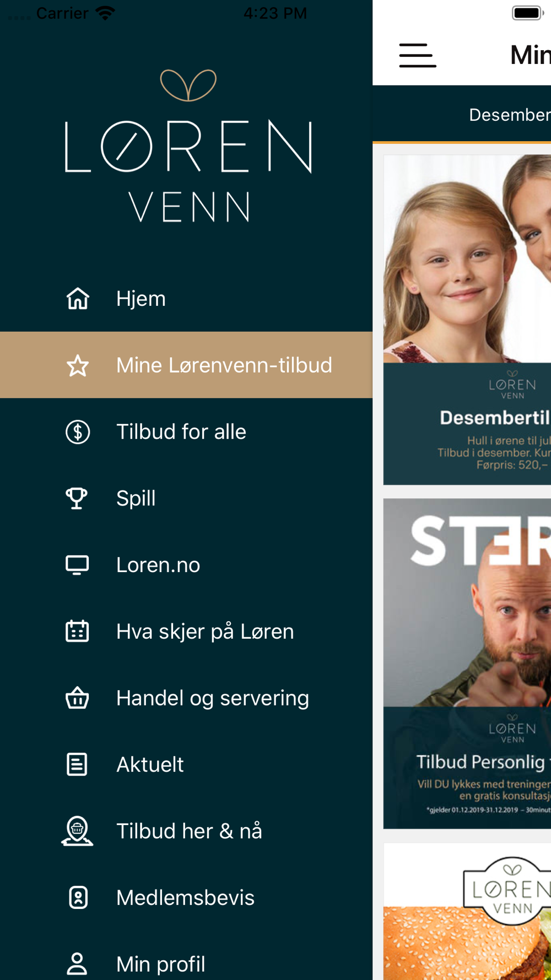Open the Spill trophy icon
The image size is (551, 980).
tap(77, 498)
